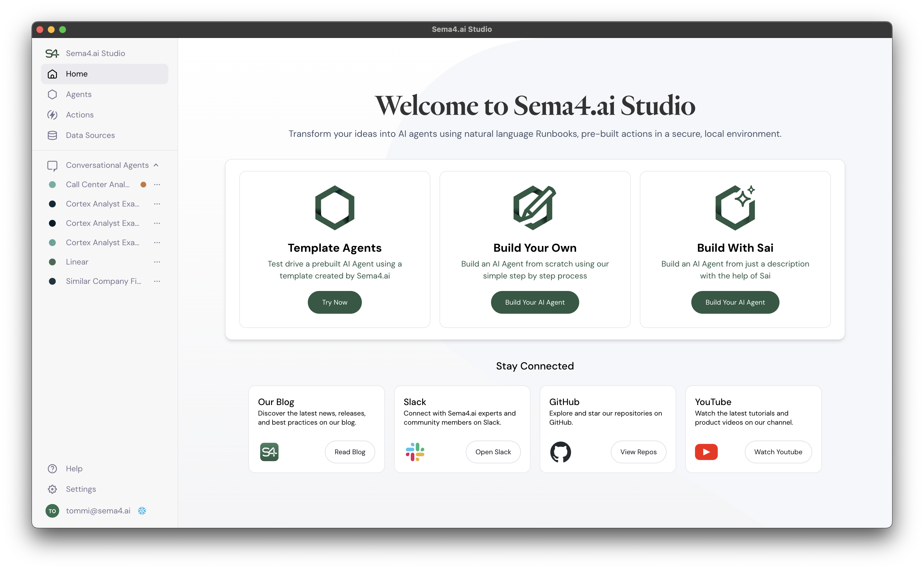Click the Watch Youtube button
The height and width of the screenshot is (570, 924).
(778, 452)
